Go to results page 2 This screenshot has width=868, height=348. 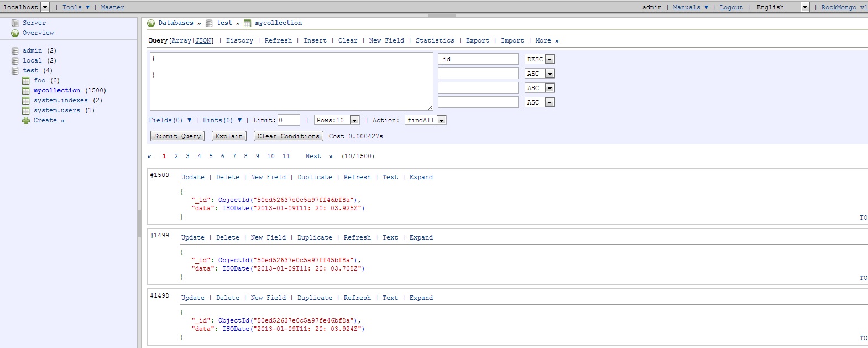pyautogui.click(x=176, y=157)
